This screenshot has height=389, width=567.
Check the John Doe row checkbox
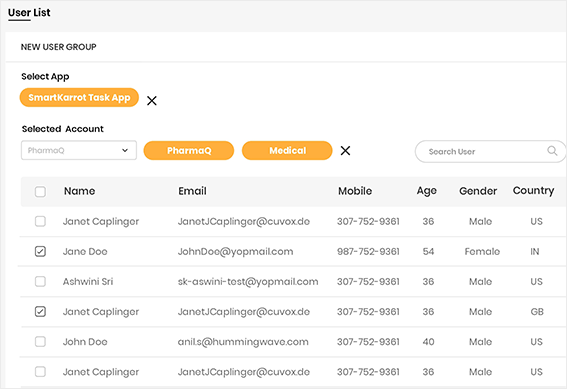[40, 342]
